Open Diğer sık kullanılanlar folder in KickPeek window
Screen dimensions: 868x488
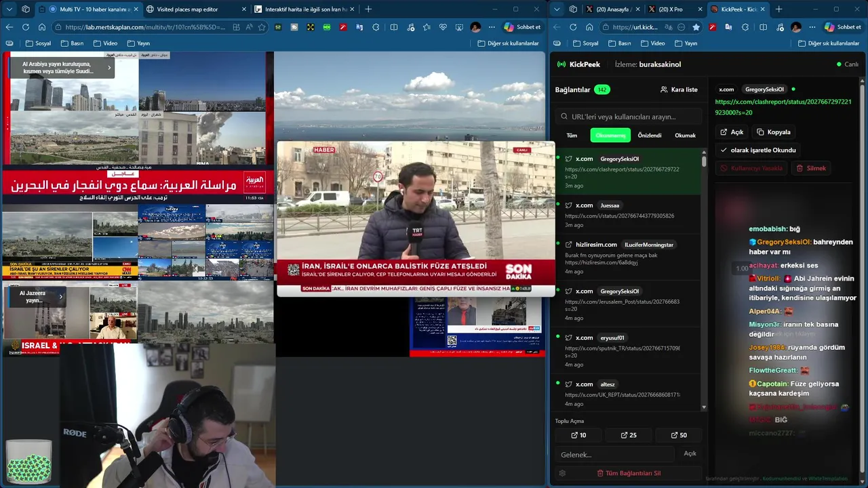(828, 43)
